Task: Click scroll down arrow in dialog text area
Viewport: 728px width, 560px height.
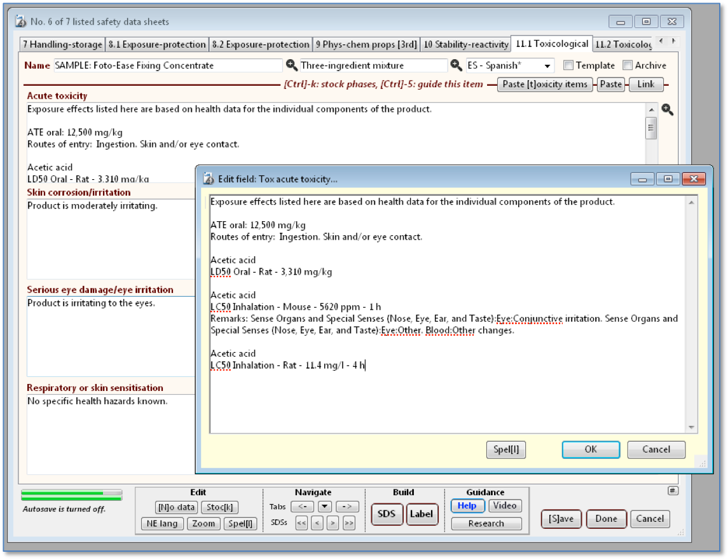Action: tap(691, 427)
